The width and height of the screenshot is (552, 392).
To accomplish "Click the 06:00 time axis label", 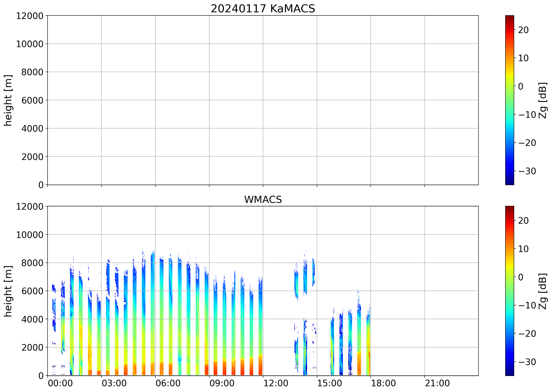I will coord(168,383).
